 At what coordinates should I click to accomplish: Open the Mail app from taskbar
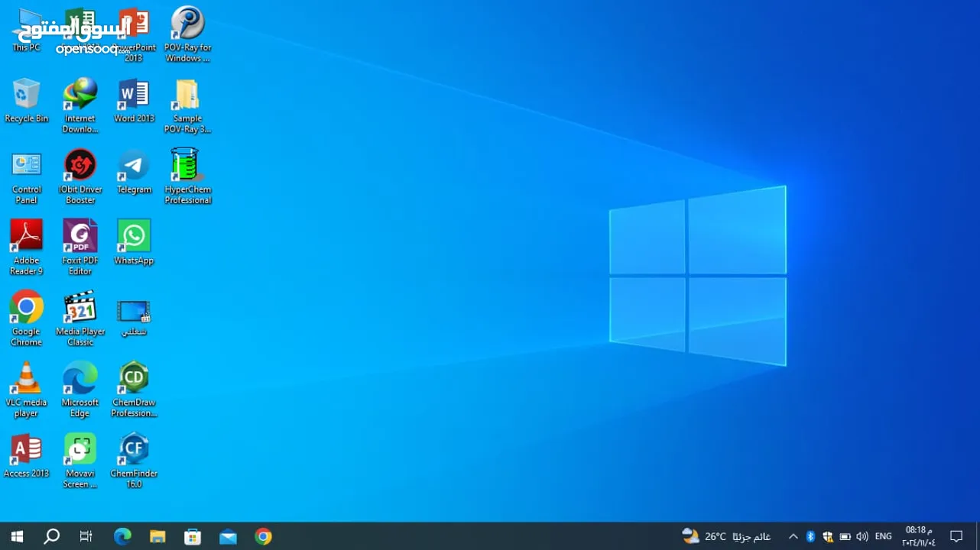tap(228, 536)
